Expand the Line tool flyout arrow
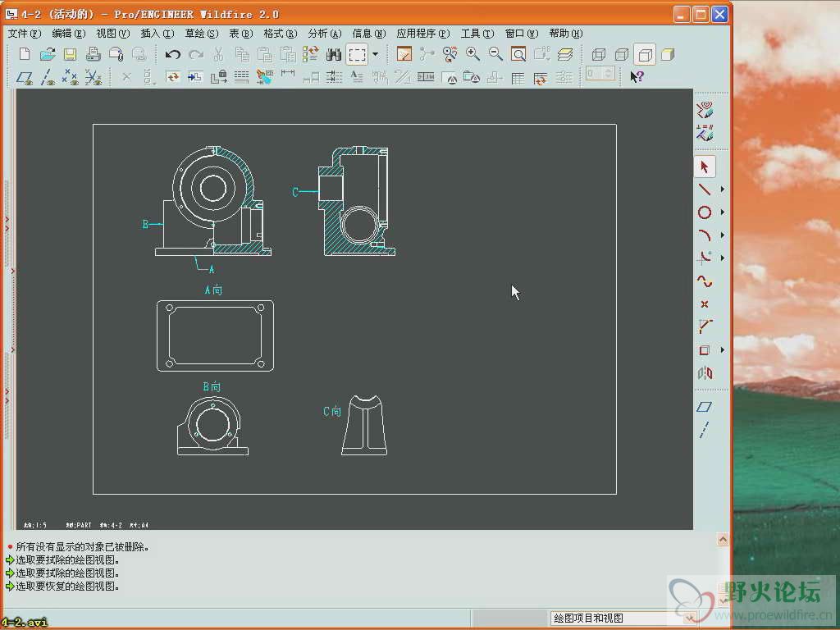This screenshot has width=840, height=630. coord(722,189)
